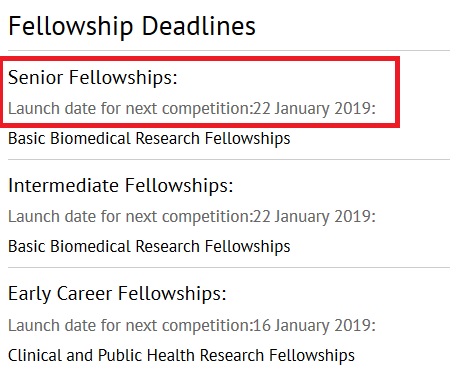Open the Intermediate Fellowships heading
The height and width of the screenshot is (382, 456).
coord(121,185)
